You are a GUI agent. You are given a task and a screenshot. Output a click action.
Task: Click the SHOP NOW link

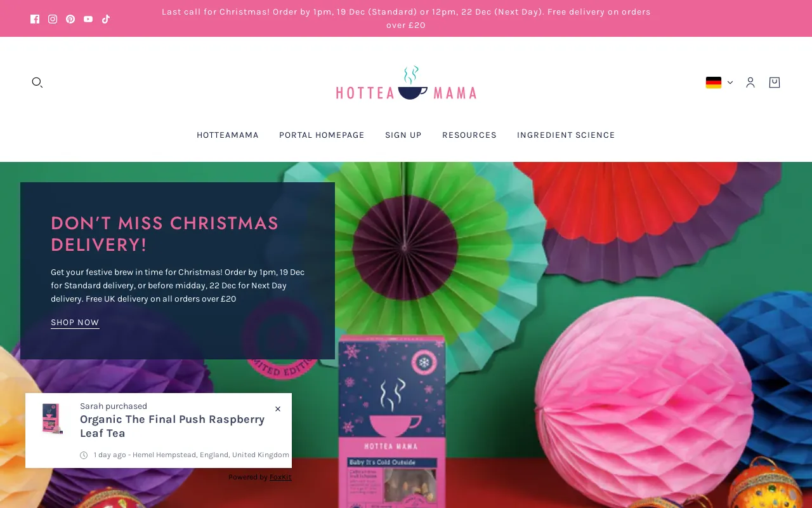75,323
